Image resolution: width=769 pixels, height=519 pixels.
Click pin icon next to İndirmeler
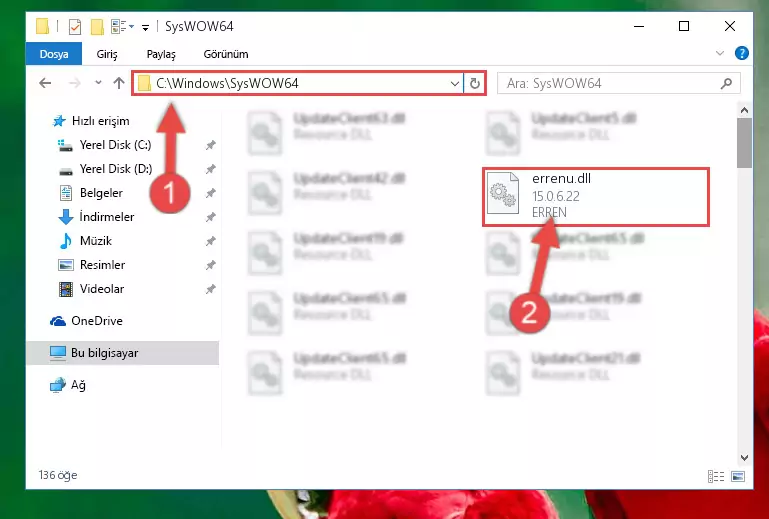click(x=210, y=217)
